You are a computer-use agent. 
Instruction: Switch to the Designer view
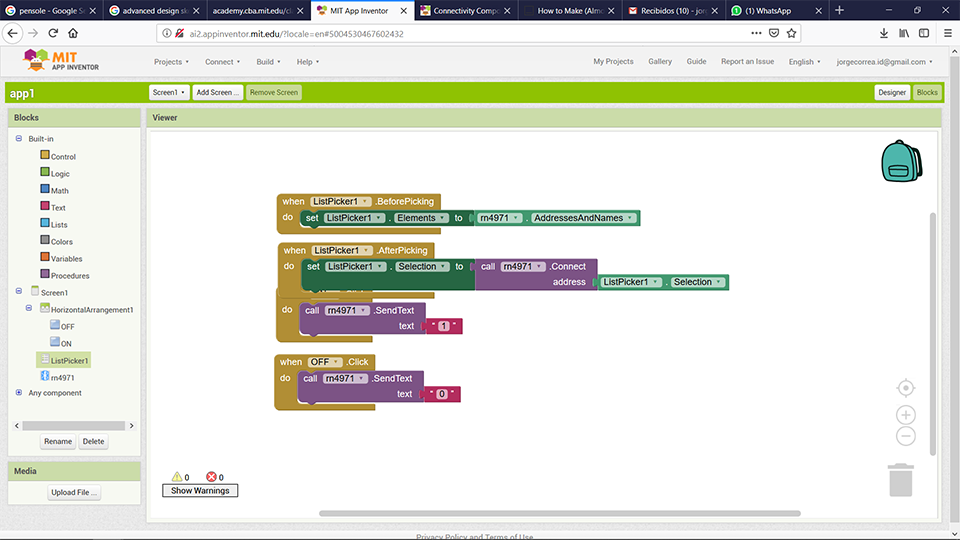point(891,92)
